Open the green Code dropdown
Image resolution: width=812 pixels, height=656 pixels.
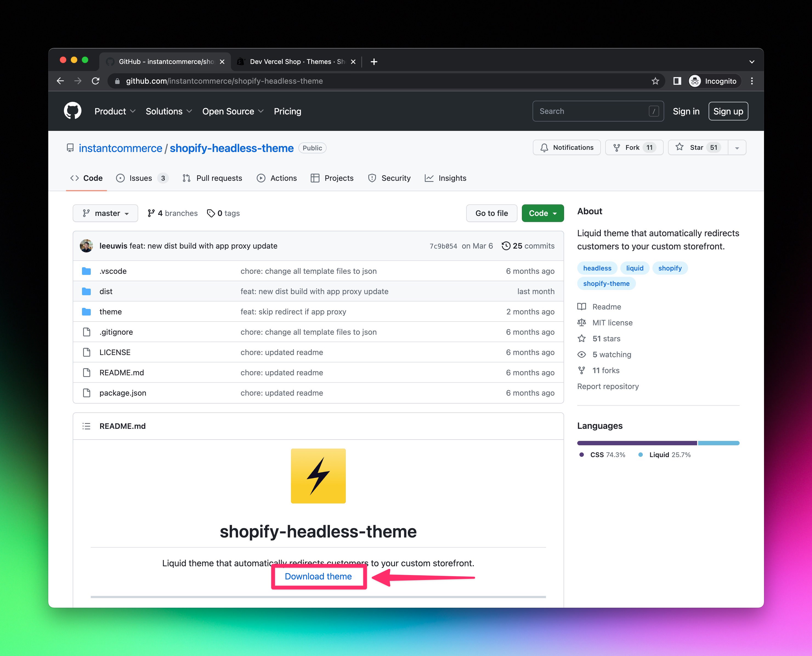pyautogui.click(x=543, y=213)
